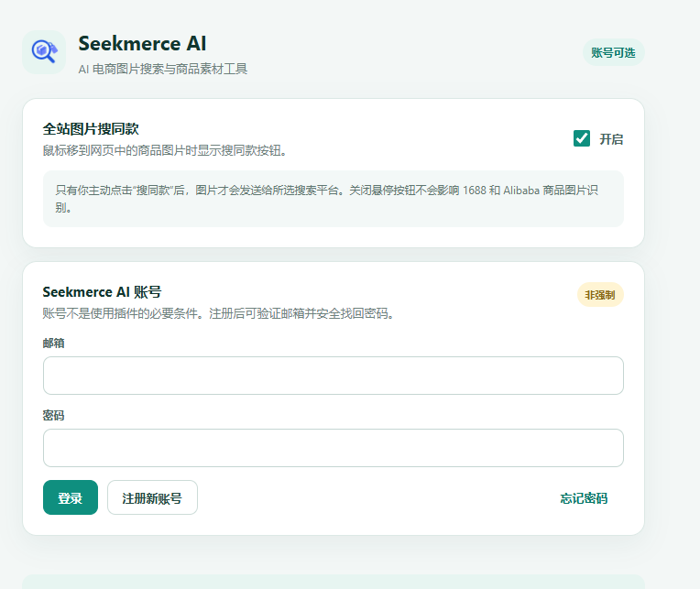Focus the 密码 password input field
Viewport: 700px width, 589px height.
click(x=333, y=448)
